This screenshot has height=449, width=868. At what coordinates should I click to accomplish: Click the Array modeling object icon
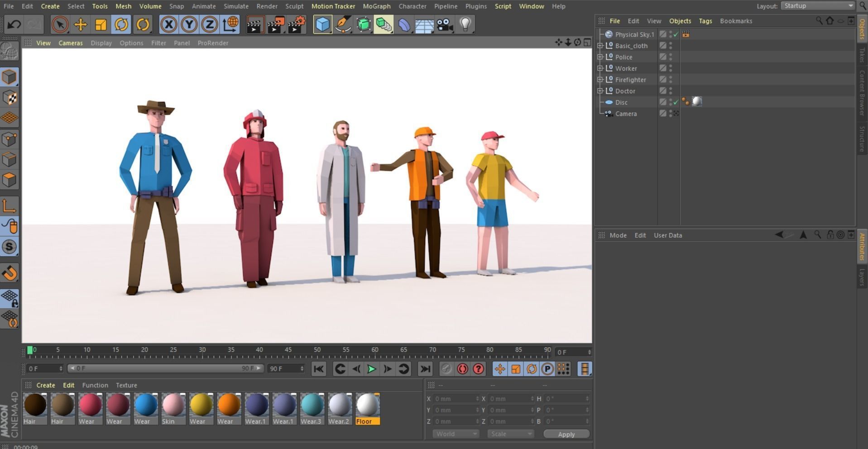384,24
